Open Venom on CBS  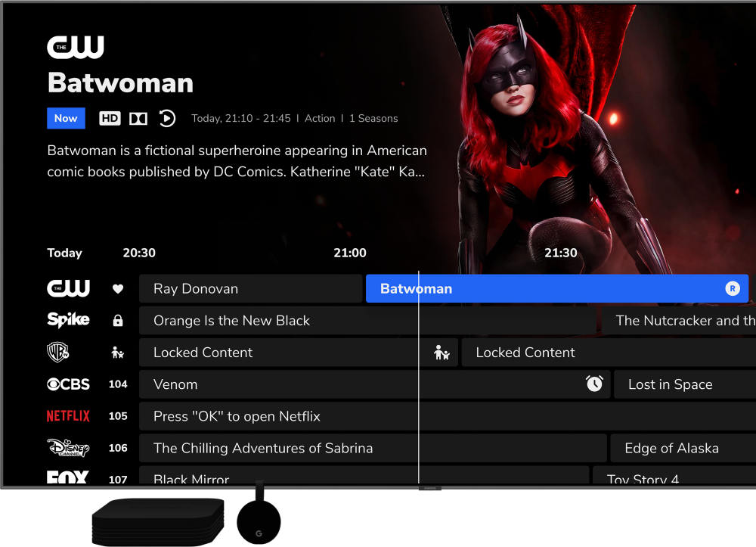click(x=375, y=384)
